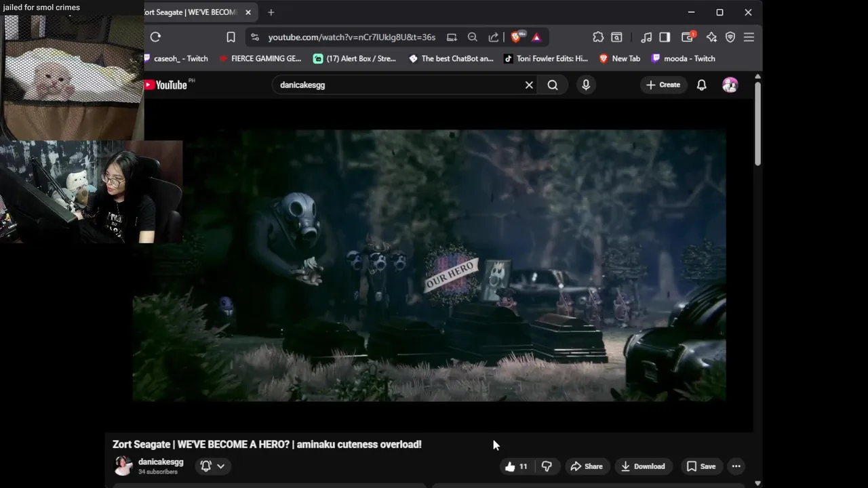The width and height of the screenshot is (868, 488).
Task: Select the YouTube URL in the address bar
Action: pyautogui.click(x=351, y=37)
